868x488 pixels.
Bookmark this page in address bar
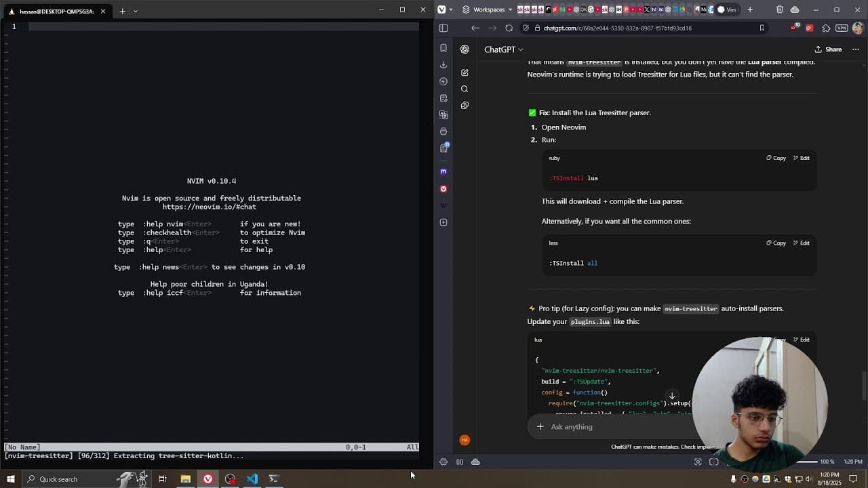(x=762, y=28)
